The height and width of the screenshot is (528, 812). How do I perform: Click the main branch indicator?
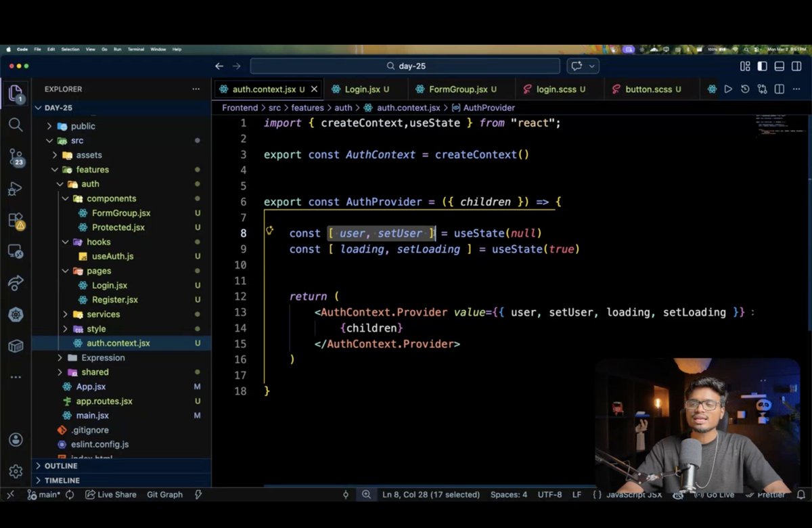tap(44, 495)
